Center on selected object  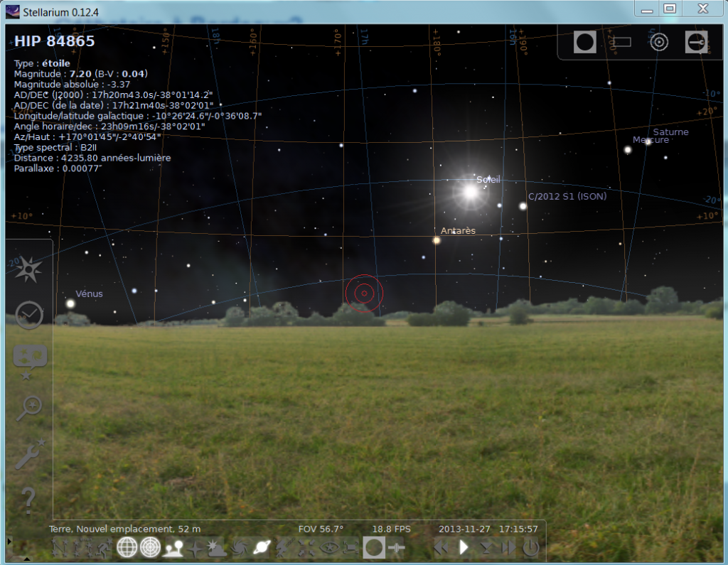click(306, 548)
